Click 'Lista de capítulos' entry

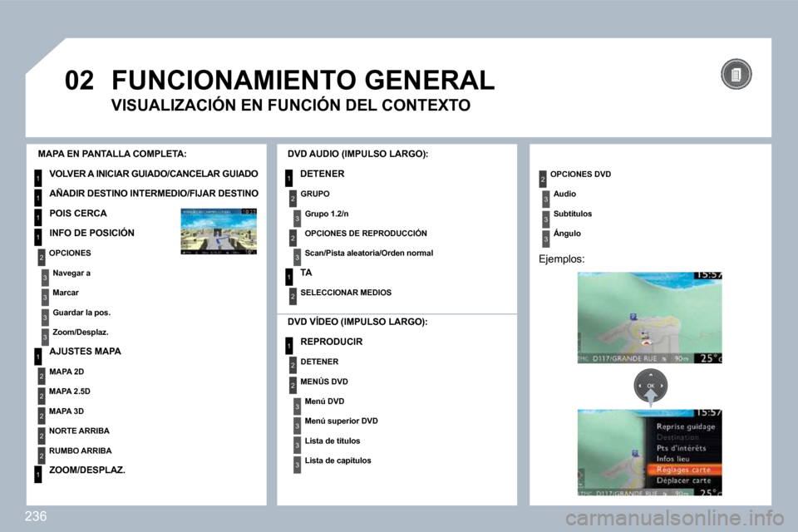[338, 461]
